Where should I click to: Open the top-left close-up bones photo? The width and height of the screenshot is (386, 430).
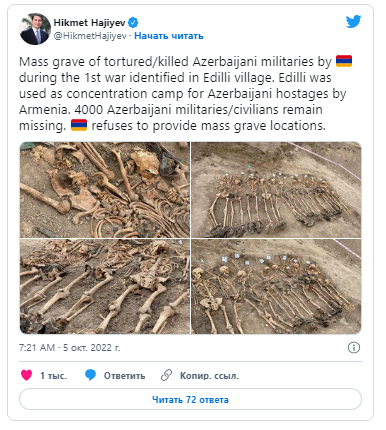[x=105, y=190]
